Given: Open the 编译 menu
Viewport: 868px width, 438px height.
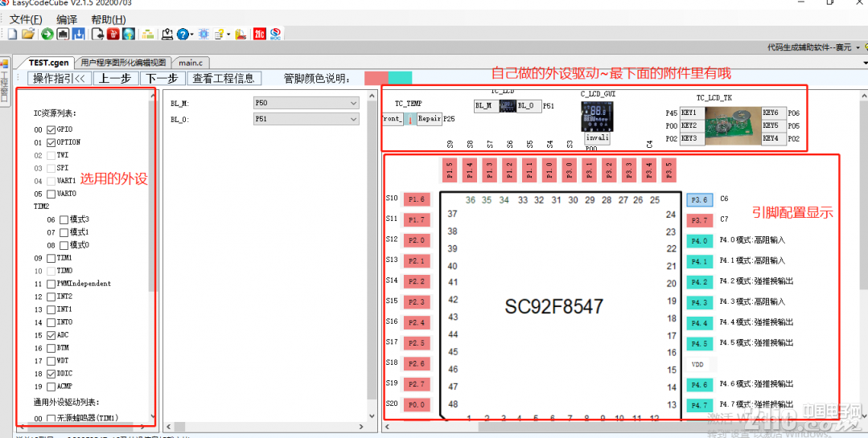Looking at the screenshot, I should (x=67, y=18).
